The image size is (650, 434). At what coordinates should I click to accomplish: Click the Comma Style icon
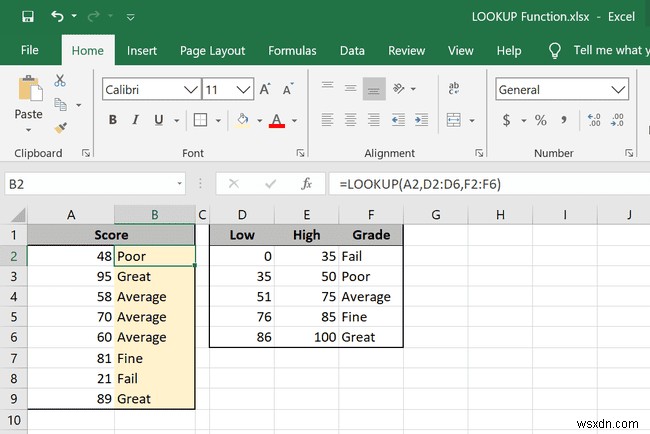pos(564,120)
